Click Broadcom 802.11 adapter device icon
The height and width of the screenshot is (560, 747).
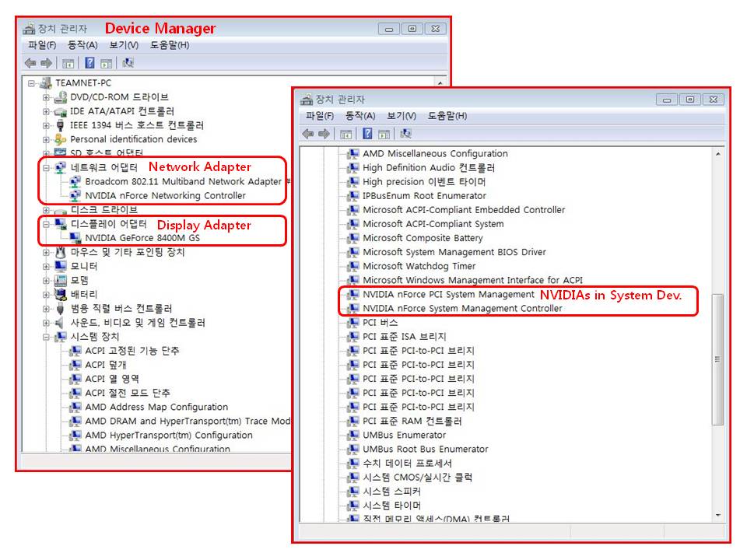pos(75,181)
